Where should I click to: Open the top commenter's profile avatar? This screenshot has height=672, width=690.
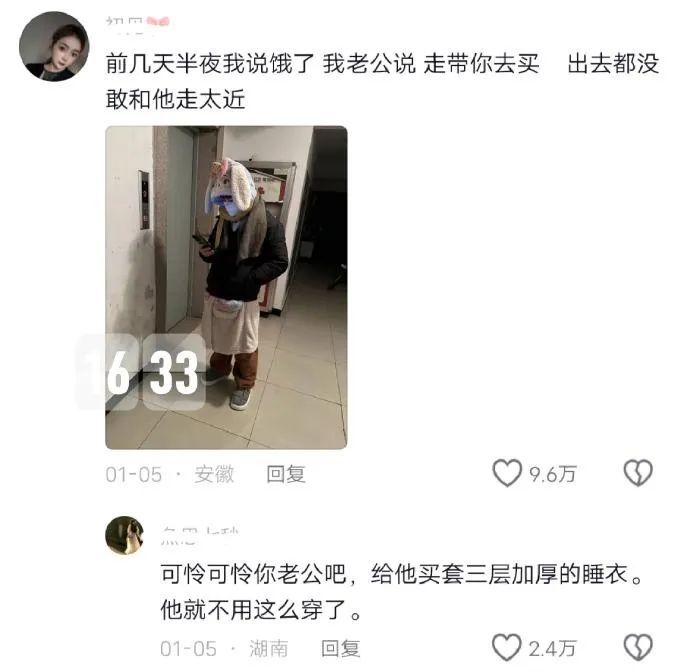(54, 47)
